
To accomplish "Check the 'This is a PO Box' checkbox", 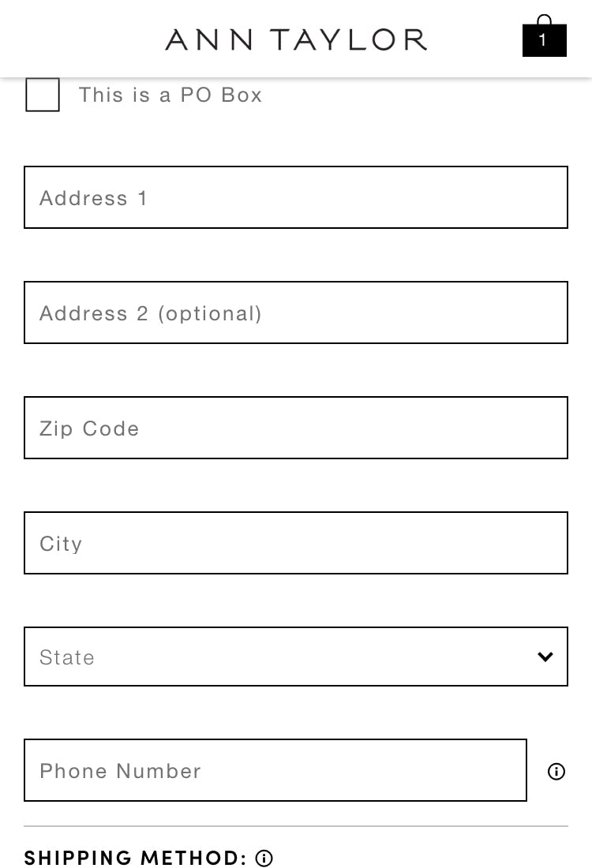I will coord(43,95).
